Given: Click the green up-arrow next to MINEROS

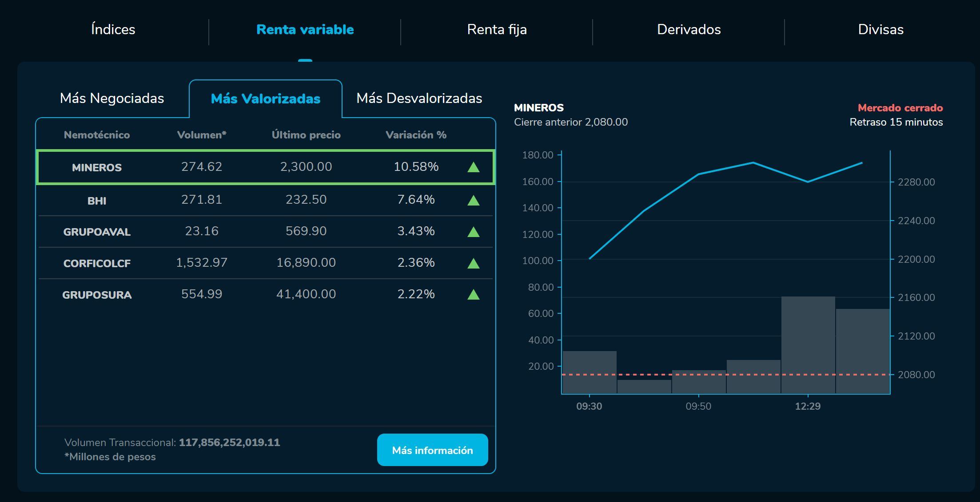Looking at the screenshot, I should click(474, 167).
